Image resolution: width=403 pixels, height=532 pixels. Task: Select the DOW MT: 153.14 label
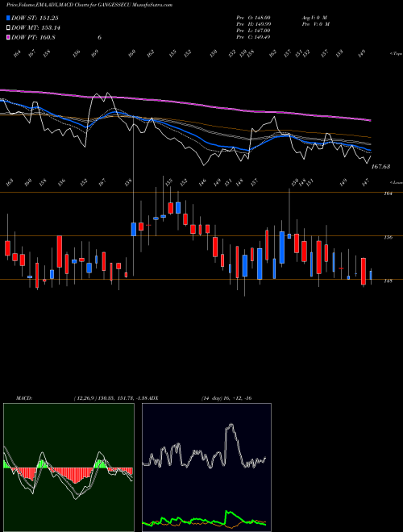(x=35, y=28)
